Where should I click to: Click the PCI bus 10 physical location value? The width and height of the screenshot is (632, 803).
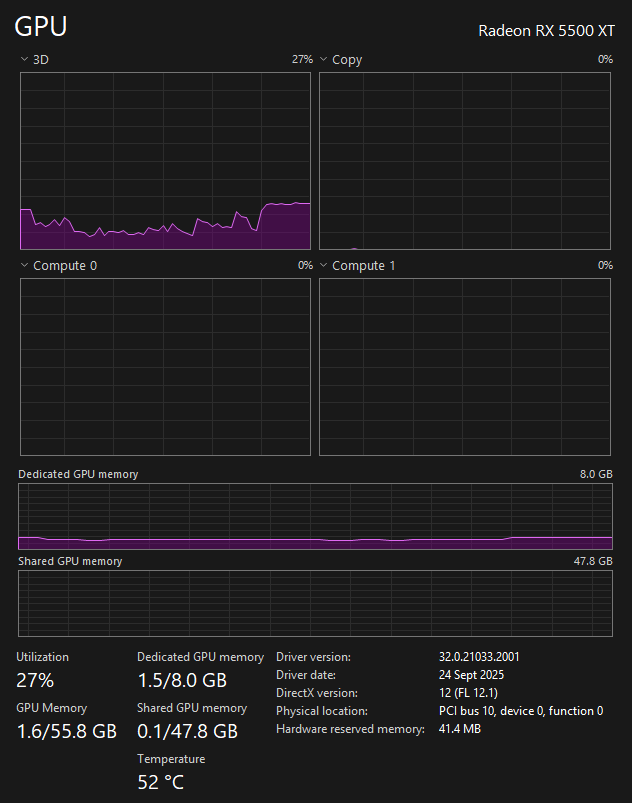[x=521, y=711]
